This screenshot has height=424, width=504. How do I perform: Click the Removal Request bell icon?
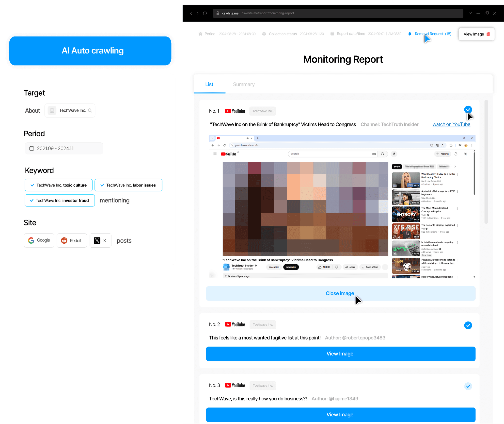[409, 34]
